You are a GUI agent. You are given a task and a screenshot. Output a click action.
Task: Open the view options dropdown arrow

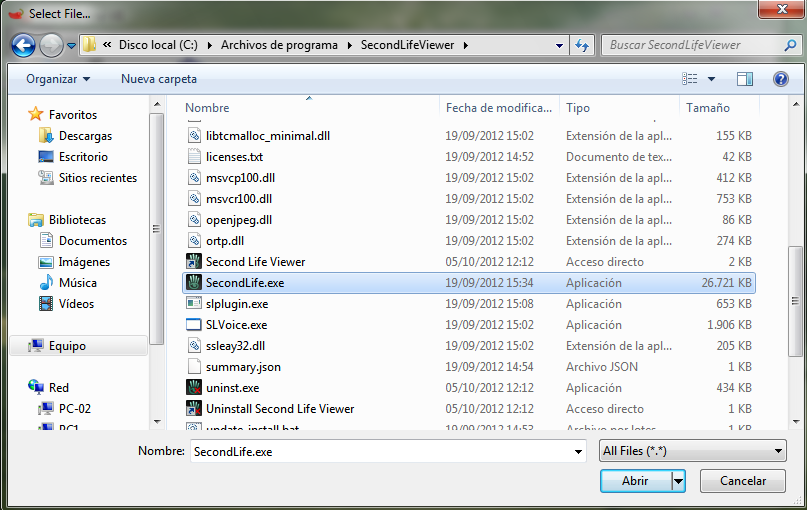pyautogui.click(x=711, y=79)
